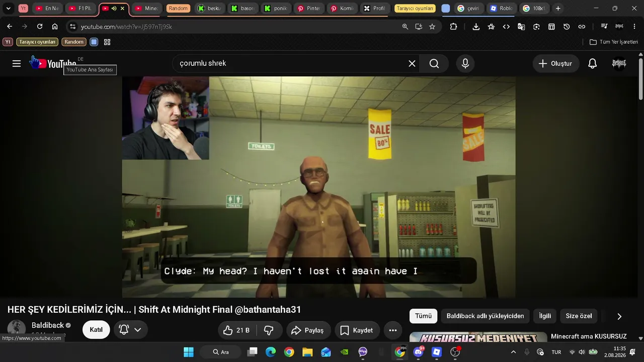Open the account avatar menu

pyautogui.click(x=619, y=63)
